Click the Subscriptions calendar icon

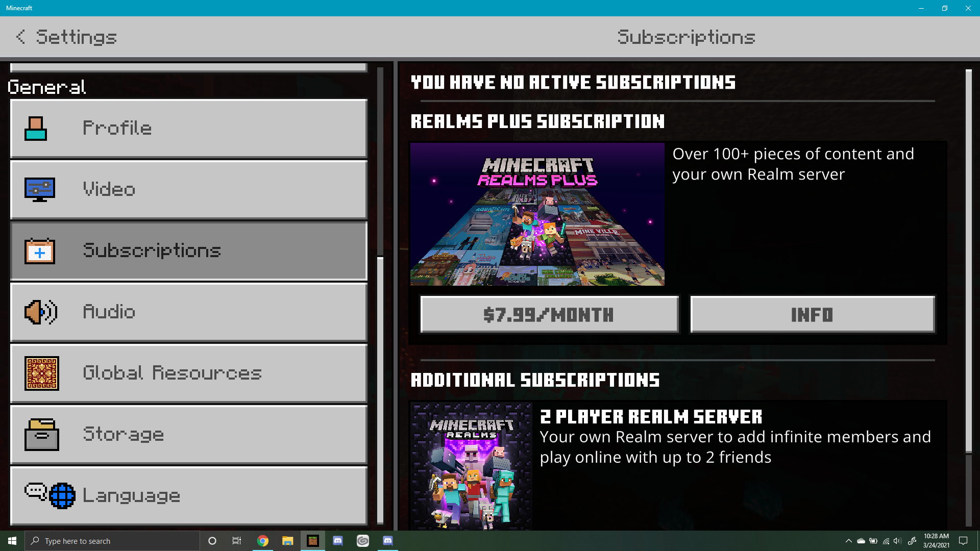[x=40, y=251]
